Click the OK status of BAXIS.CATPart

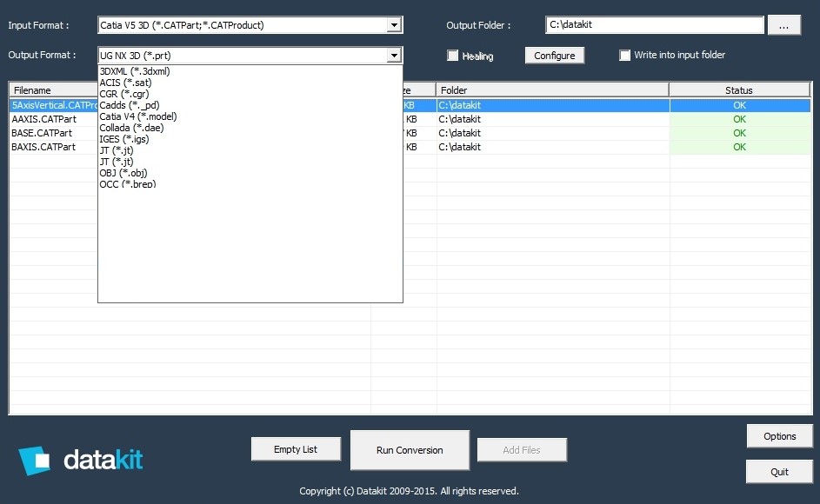coord(739,147)
